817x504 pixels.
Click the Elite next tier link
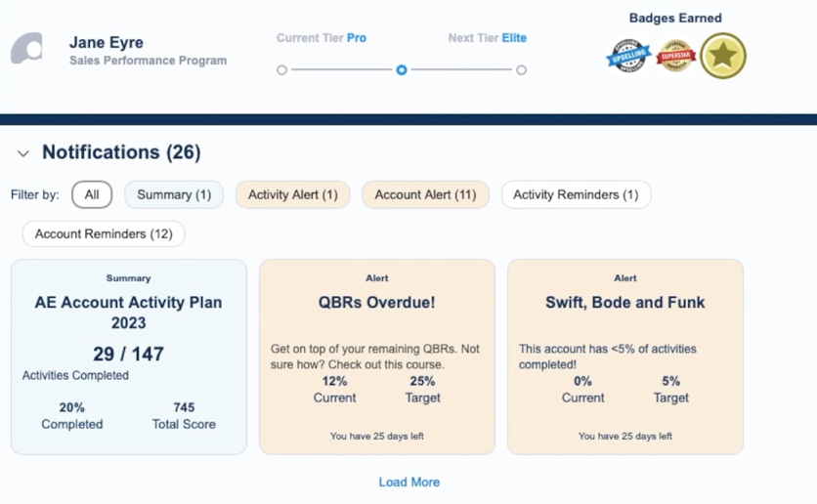[x=514, y=38]
